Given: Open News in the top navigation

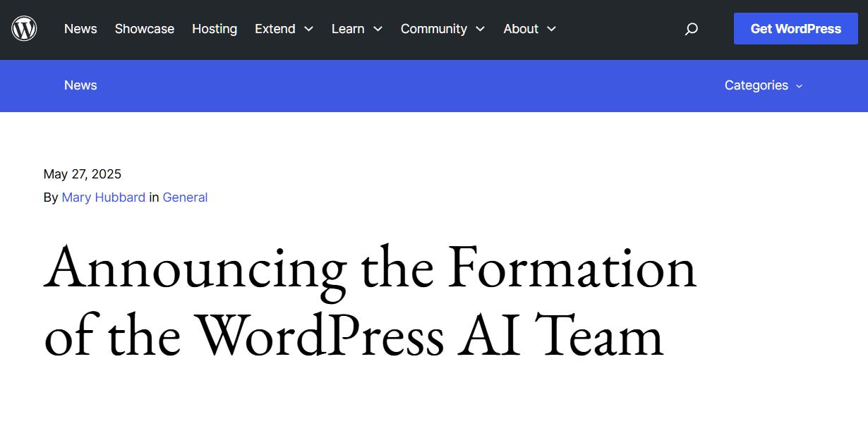Looking at the screenshot, I should 80,29.
